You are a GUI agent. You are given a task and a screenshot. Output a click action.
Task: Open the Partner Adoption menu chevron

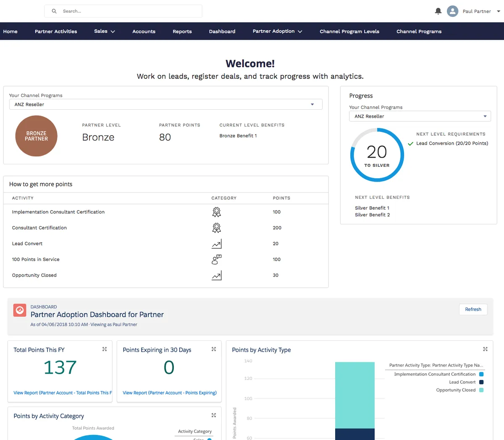300,32
